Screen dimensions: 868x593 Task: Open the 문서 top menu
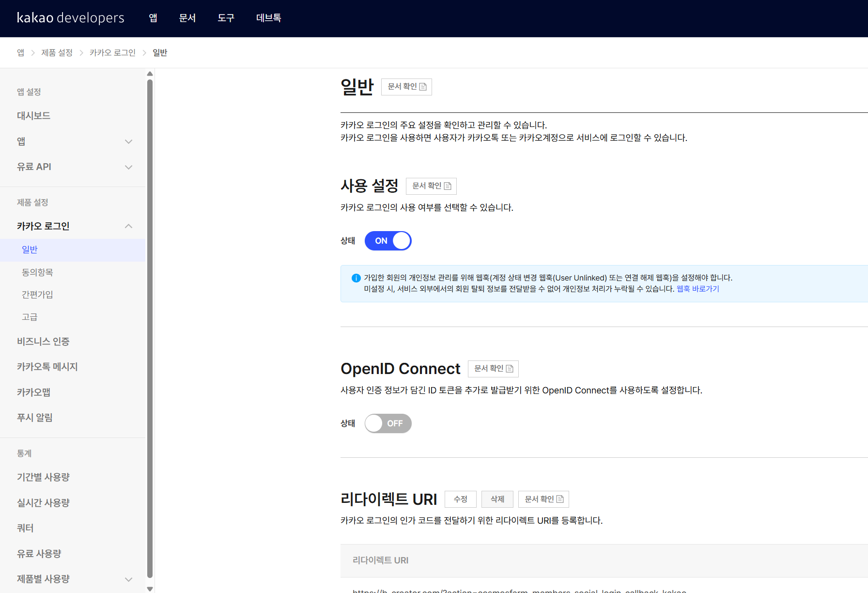click(187, 18)
